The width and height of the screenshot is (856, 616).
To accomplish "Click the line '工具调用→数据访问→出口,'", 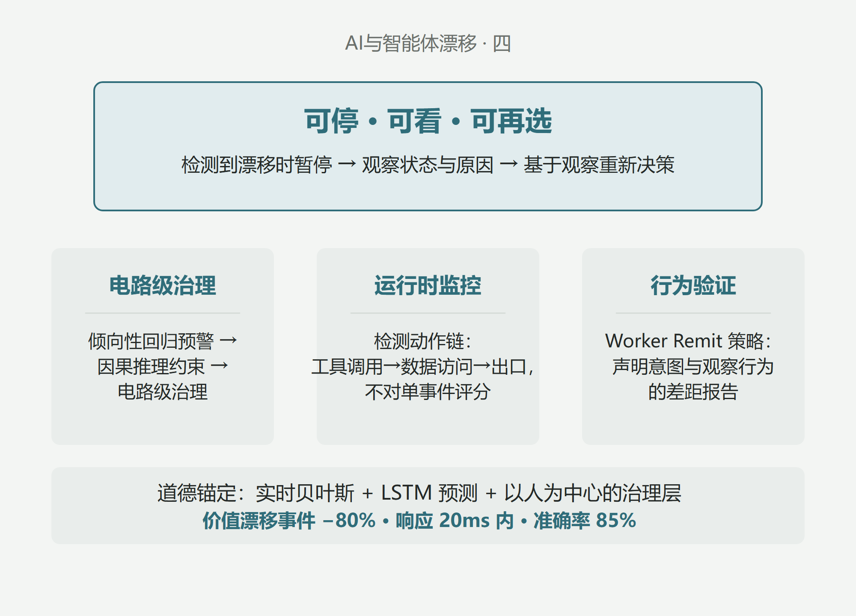I will pyautogui.click(x=423, y=366).
